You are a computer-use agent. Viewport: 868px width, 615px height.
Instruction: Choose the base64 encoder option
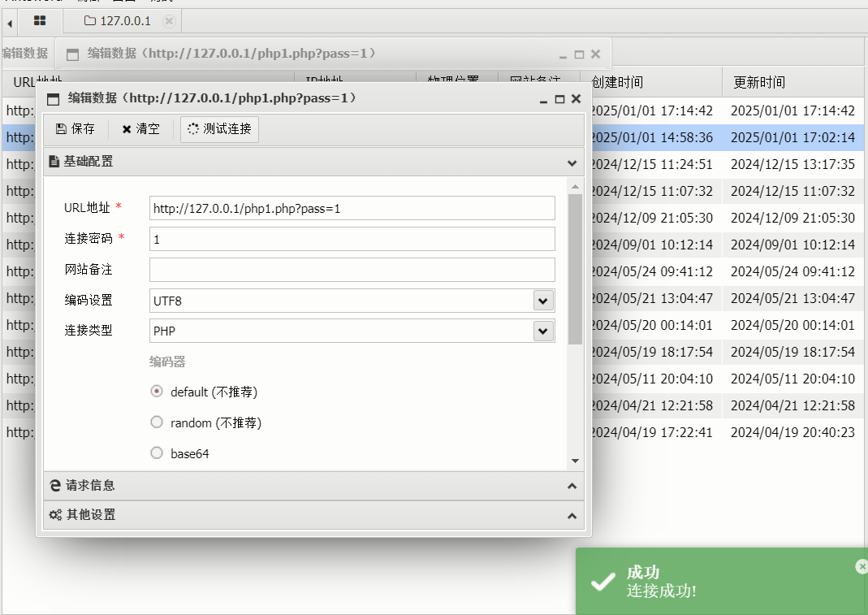(157, 453)
